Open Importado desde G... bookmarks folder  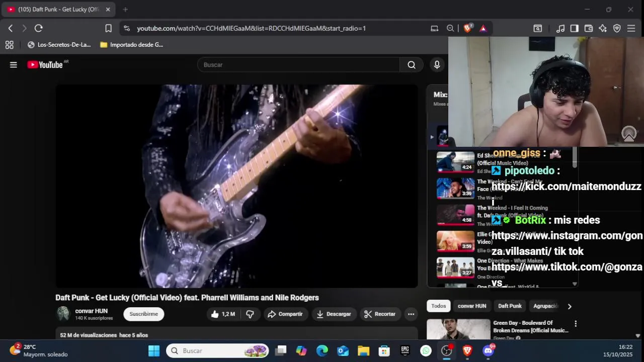(131, 45)
